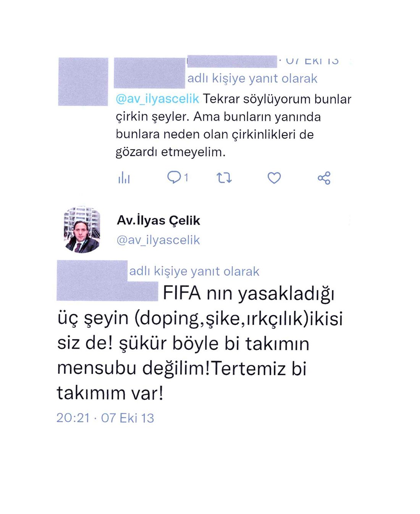Viewport: 420px width, 514px height.
Task: Click the reply speech bubble icon
Action: [174, 177]
